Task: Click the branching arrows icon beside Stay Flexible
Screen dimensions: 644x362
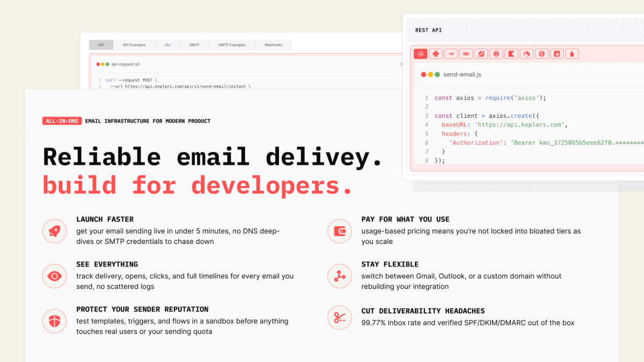Action: click(340, 276)
